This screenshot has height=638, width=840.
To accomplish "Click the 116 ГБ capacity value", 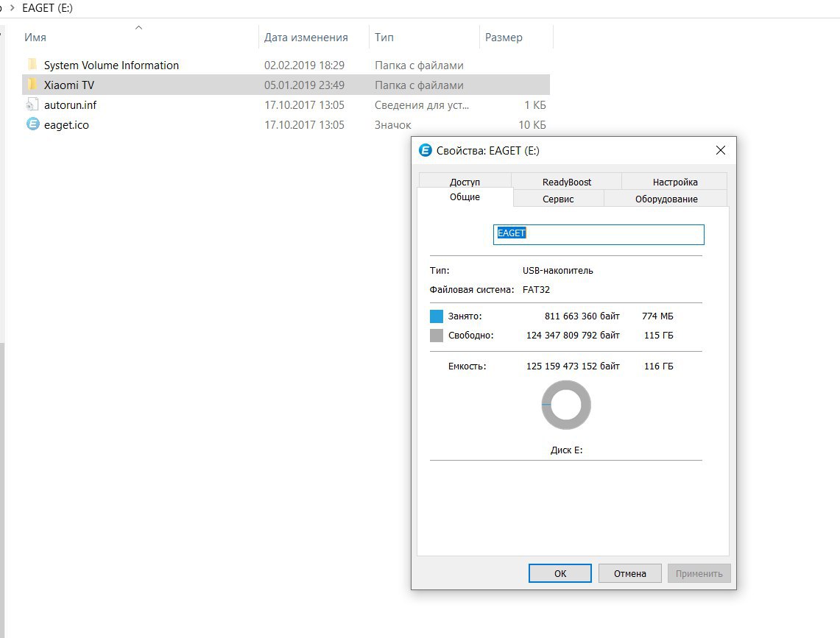I will [x=658, y=366].
